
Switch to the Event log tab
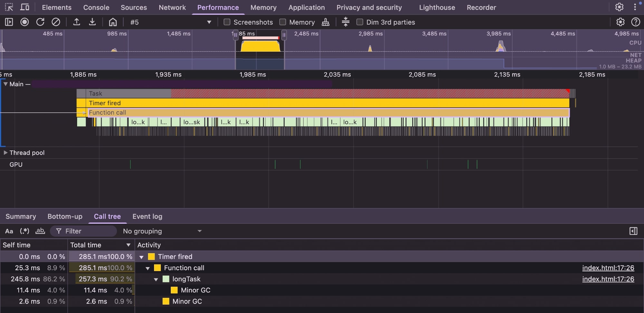click(x=147, y=216)
